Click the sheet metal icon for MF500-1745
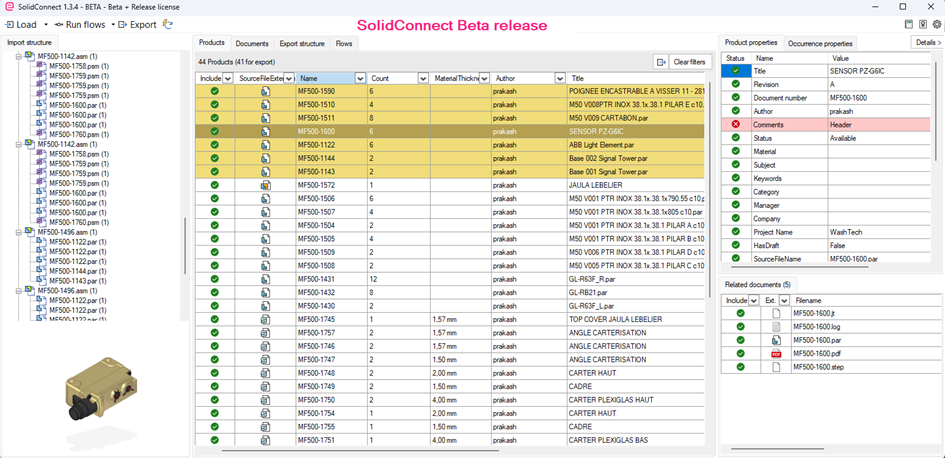 265,319
